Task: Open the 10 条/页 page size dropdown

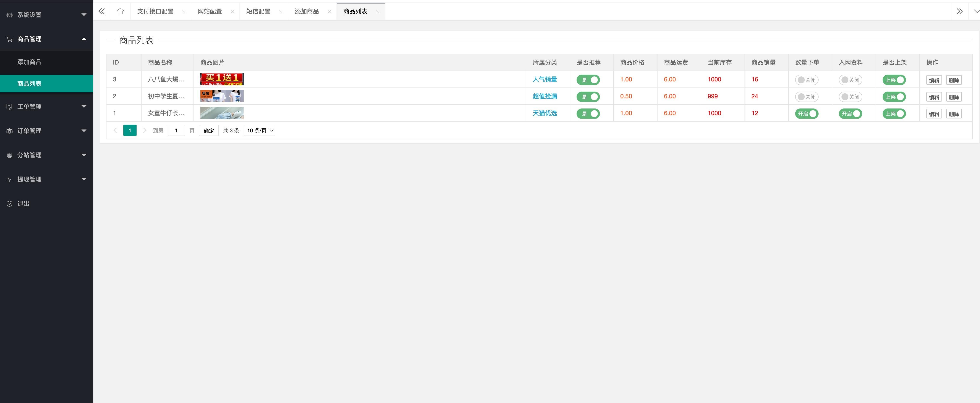Action: [260, 131]
